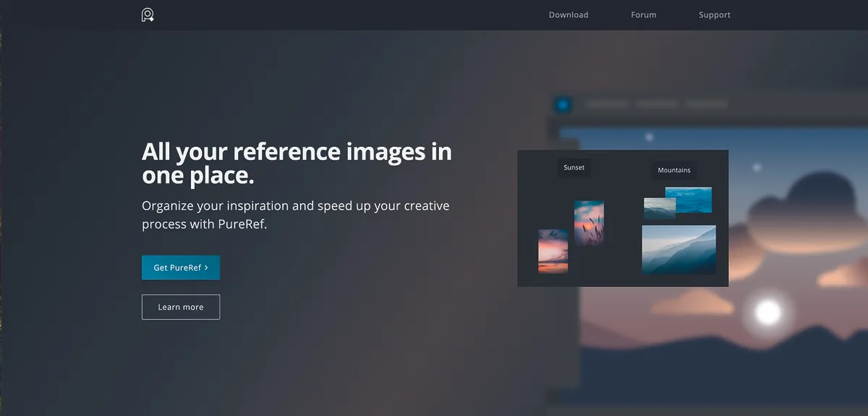Click the headline "All your reference images in one place."
This screenshot has width=868, height=416.
[x=297, y=163]
